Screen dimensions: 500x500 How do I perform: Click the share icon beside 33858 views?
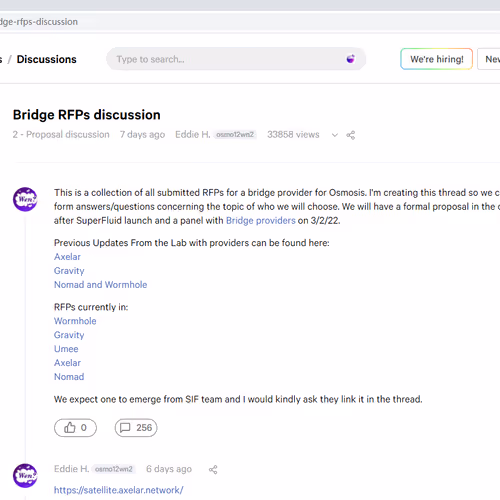click(351, 135)
